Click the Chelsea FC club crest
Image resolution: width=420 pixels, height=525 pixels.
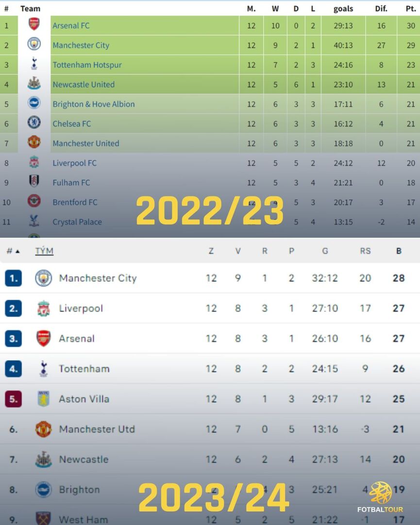click(x=34, y=122)
